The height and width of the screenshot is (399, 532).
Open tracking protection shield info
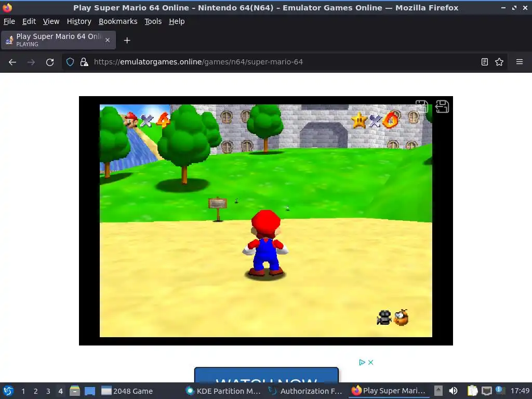[70, 62]
